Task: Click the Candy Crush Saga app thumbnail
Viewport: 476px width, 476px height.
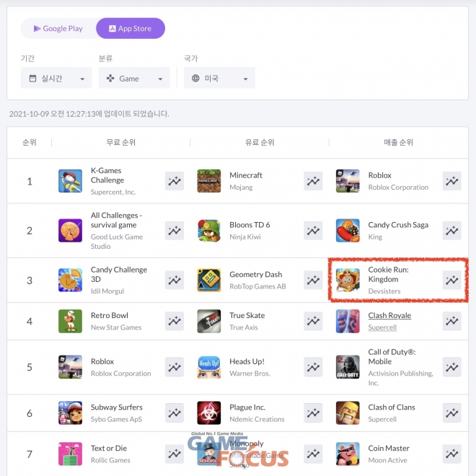Action: (x=348, y=231)
